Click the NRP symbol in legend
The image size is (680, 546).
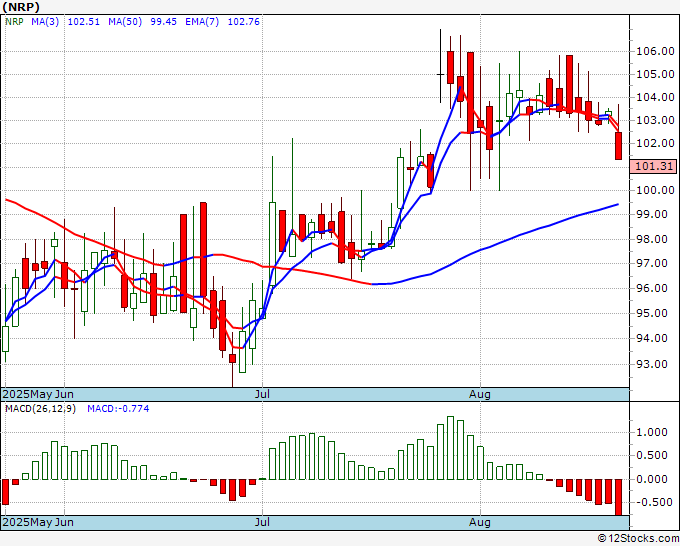[x=14, y=22]
